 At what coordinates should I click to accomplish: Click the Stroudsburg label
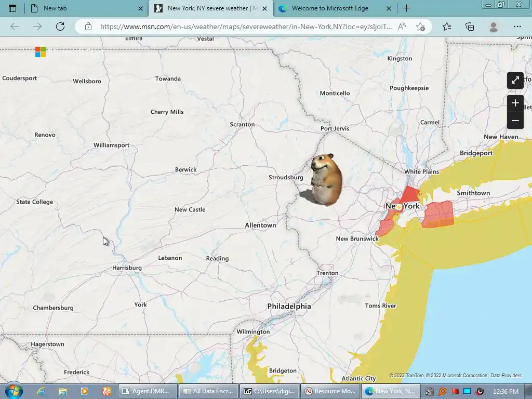click(x=286, y=178)
